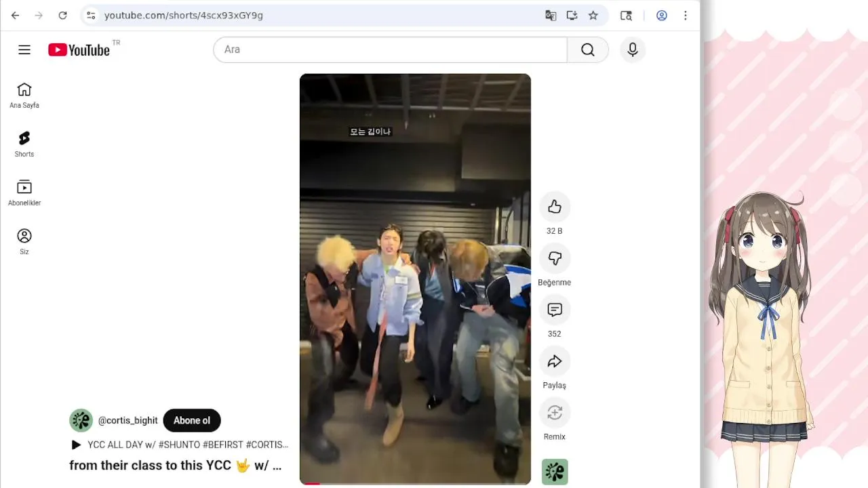
Task: Open Remix options for this short
Action: 554,413
